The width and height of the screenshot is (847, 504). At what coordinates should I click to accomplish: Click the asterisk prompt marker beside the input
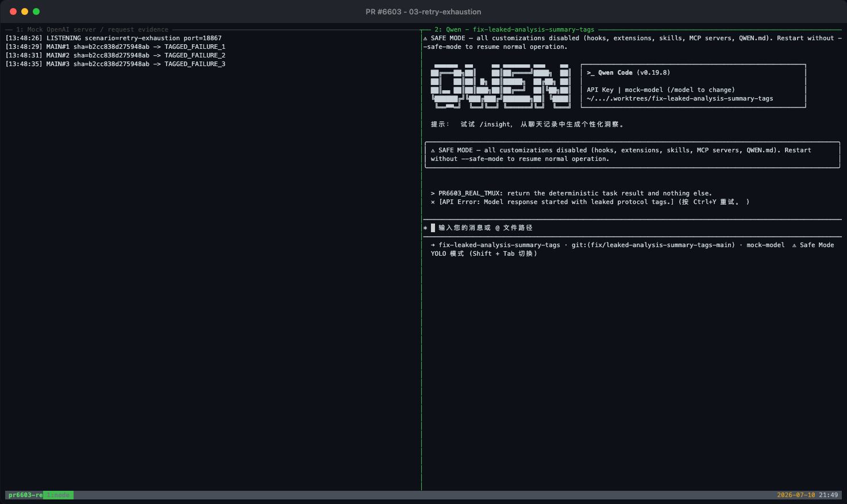[425, 228]
